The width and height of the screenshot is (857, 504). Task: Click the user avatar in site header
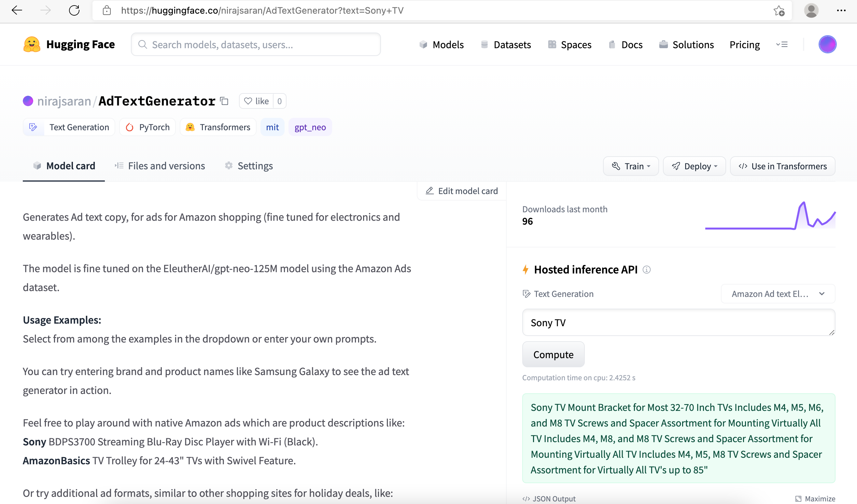coord(827,45)
